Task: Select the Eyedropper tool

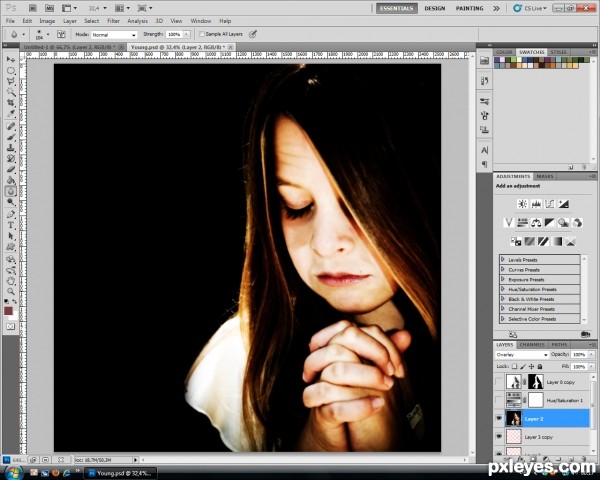Action: (x=11, y=114)
